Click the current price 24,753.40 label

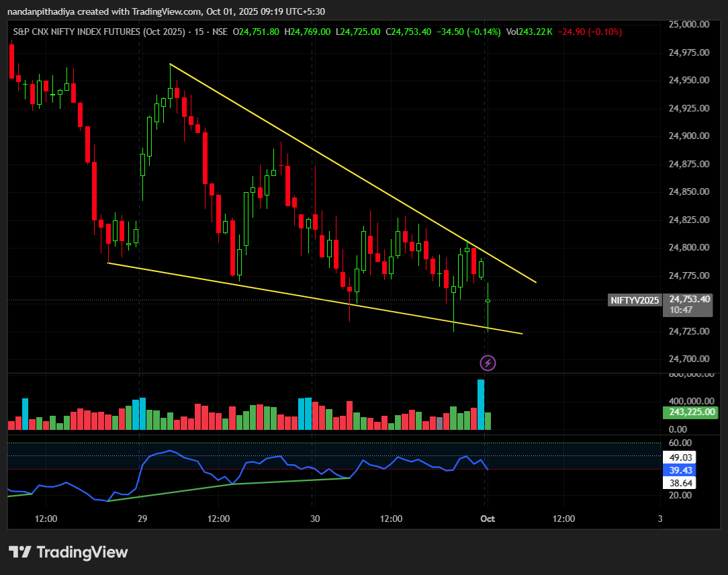click(690, 299)
